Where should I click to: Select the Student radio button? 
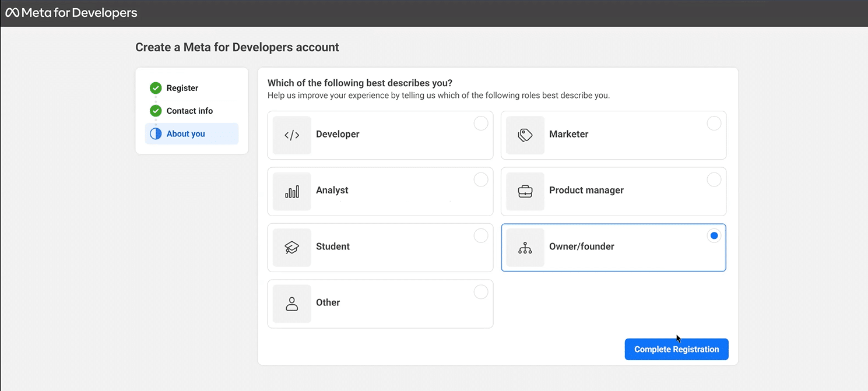481,235
